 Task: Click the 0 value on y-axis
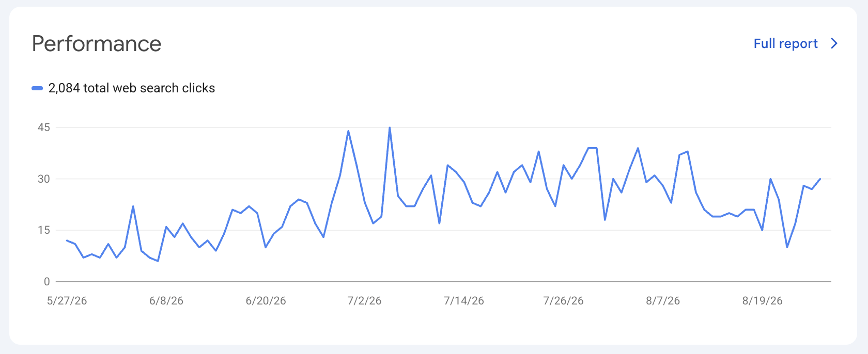[x=47, y=282]
